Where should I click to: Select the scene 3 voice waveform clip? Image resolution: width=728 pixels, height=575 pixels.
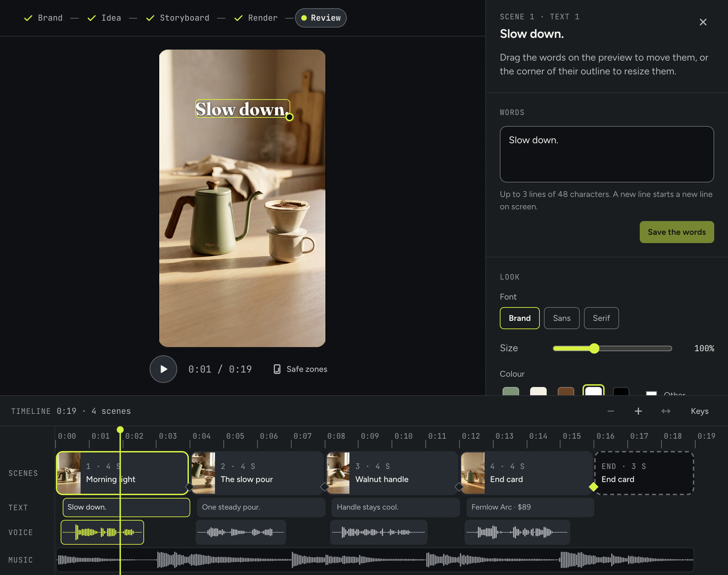(379, 532)
